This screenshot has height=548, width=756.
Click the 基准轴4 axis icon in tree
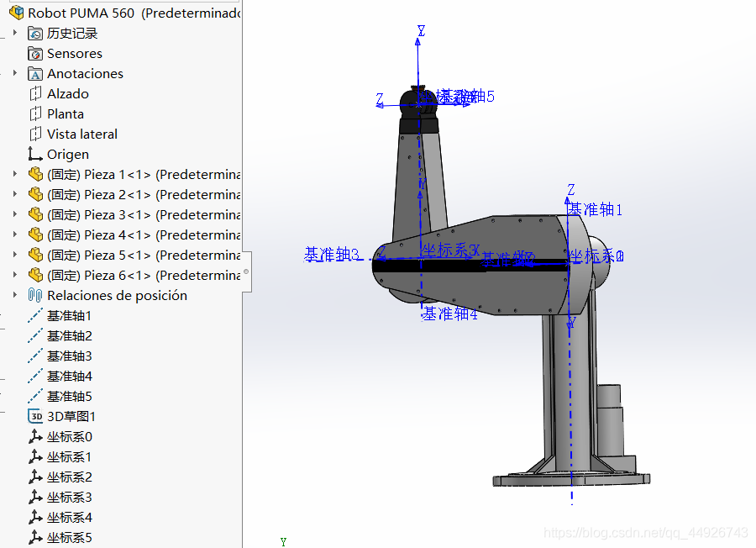[35, 377]
